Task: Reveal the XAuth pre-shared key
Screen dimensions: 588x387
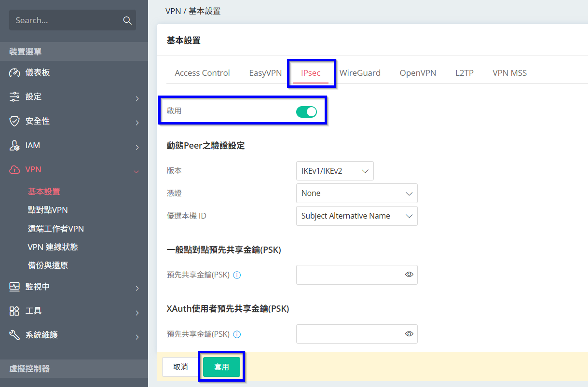Action: (x=409, y=334)
